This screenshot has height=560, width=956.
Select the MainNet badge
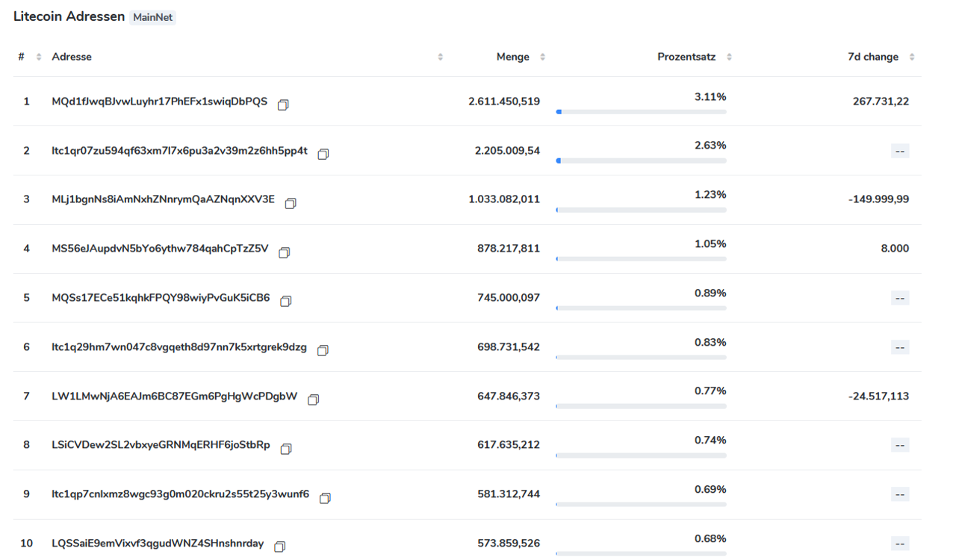click(152, 17)
